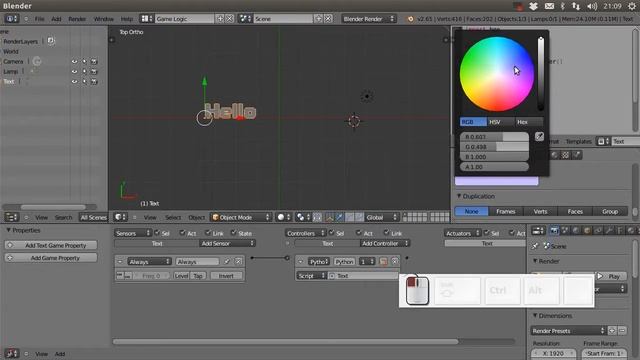
Task: Click inside the color wheel
Action: (497, 74)
